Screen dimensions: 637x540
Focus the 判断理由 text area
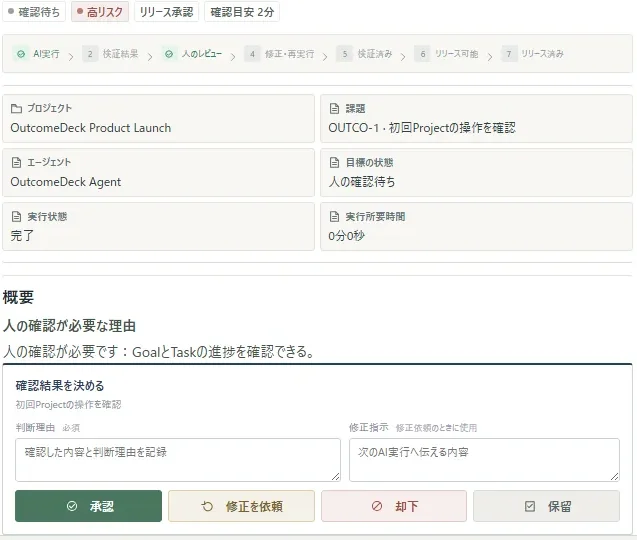(x=178, y=460)
